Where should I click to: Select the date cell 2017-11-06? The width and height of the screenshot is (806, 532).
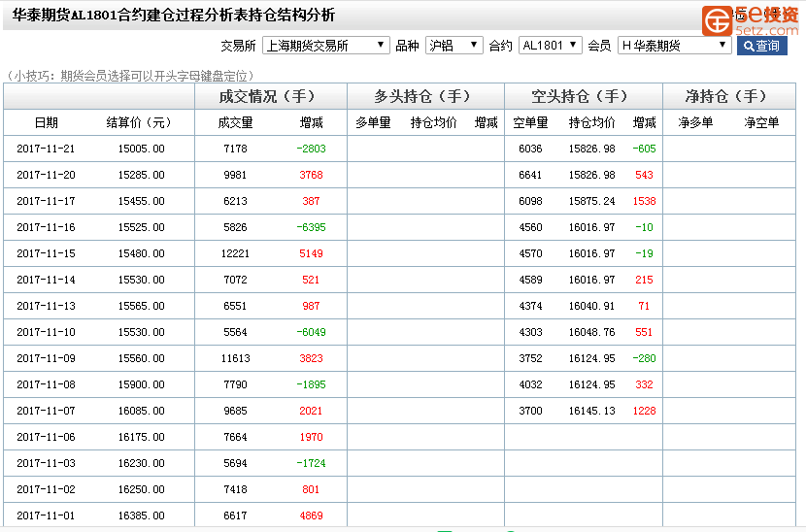pyautogui.click(x=46, y=437)
